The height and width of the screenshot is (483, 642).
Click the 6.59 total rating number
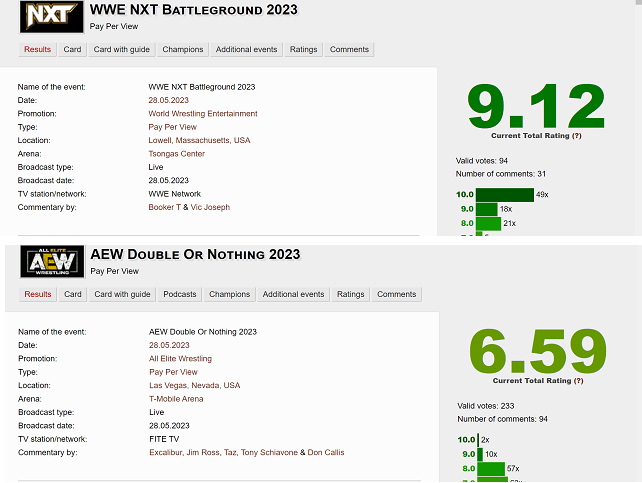[x=538, y=351]
